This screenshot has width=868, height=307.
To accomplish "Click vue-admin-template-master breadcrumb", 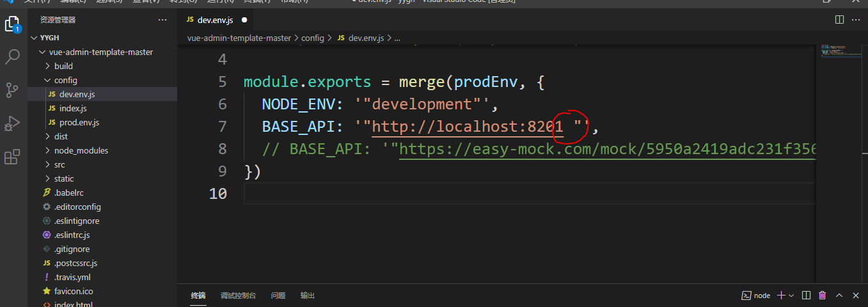I will pyautogui.click(x=239, y=38).
